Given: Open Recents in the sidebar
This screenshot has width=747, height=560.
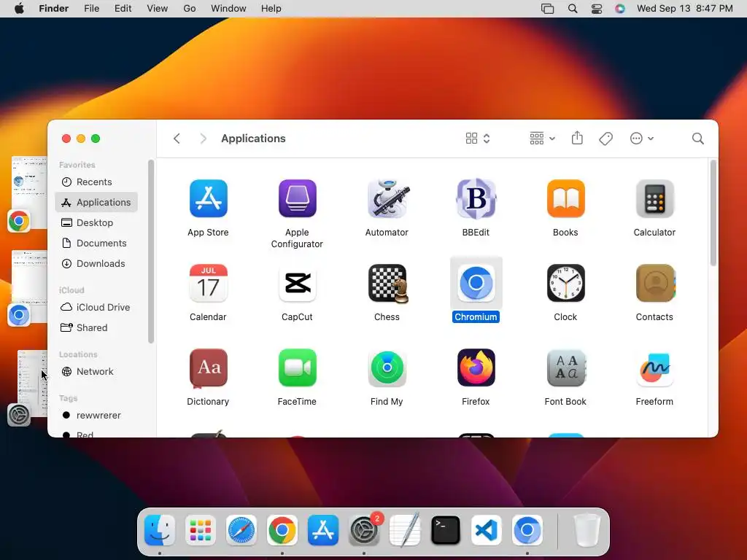Looking at the screenshot, I should coord(96,182).
